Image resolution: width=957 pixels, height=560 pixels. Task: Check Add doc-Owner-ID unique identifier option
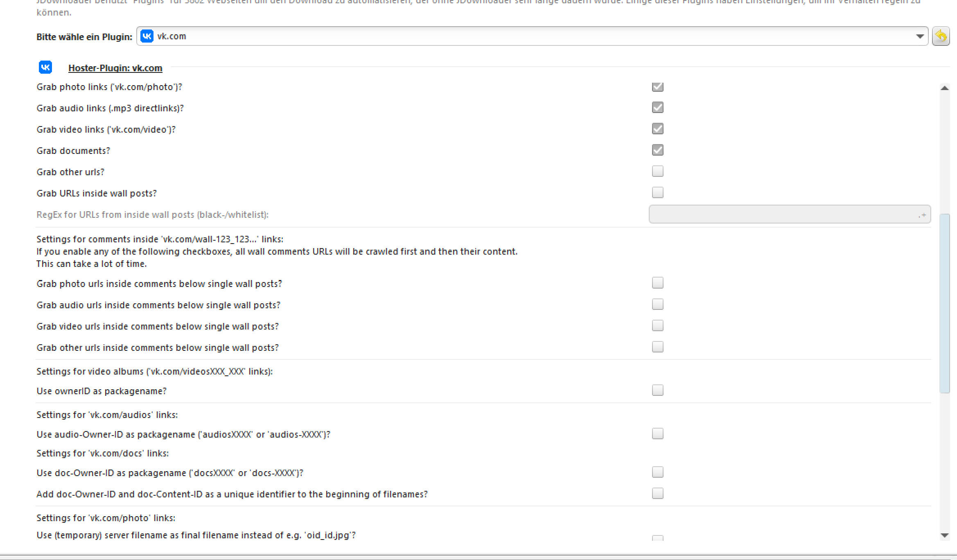658,494
